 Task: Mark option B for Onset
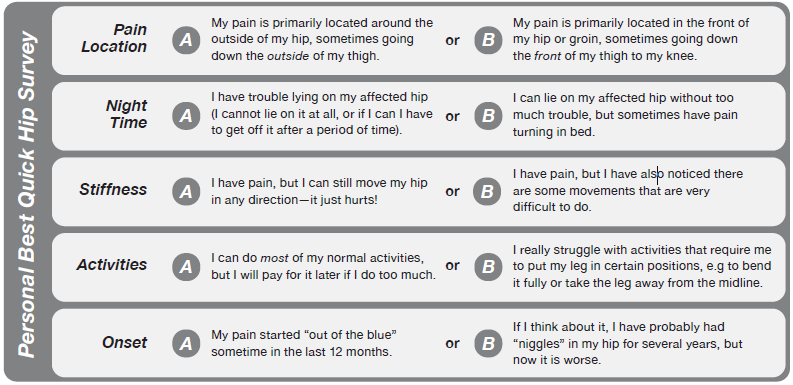[x=488, y=344]
